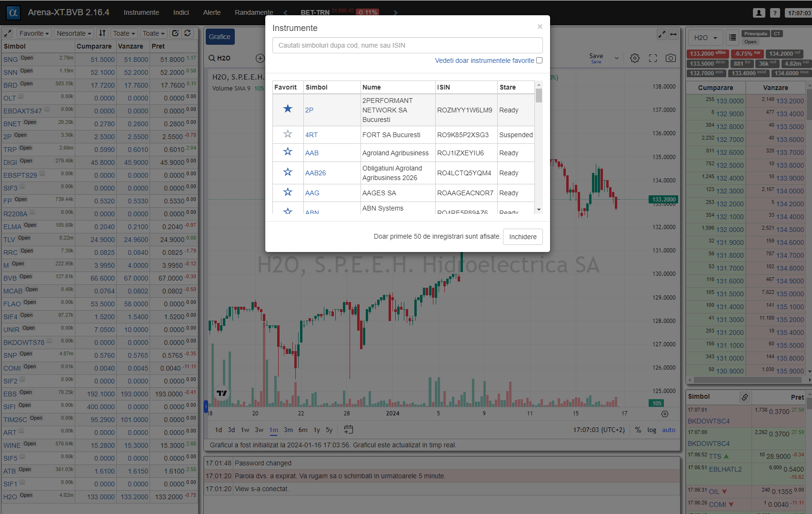Expand the Nesortate sorting dropdown
The width and height of the screenshot is (812, 514).
tap(73, 33)
